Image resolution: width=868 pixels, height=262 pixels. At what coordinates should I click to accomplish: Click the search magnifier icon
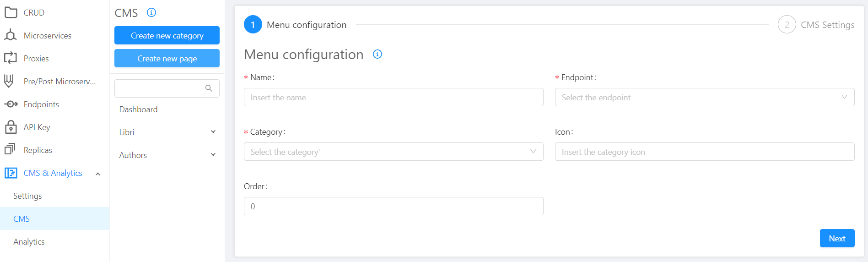coord(209,88)
